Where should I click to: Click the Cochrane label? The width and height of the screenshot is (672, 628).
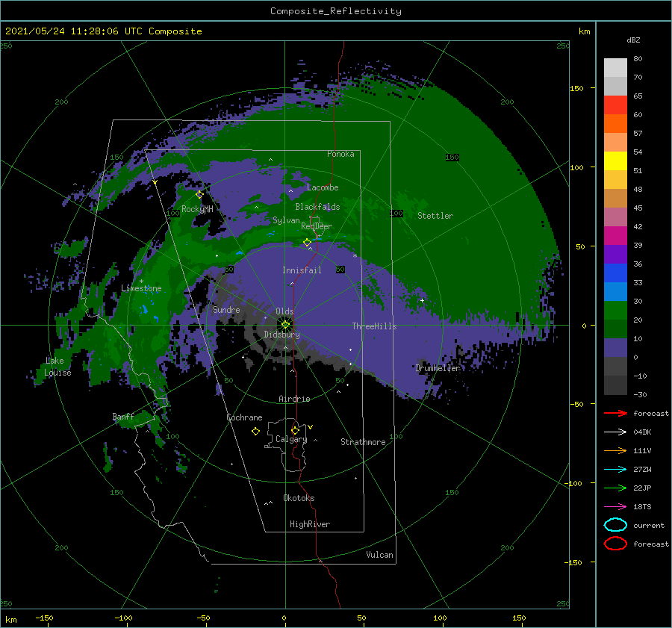tap(244, 417)
